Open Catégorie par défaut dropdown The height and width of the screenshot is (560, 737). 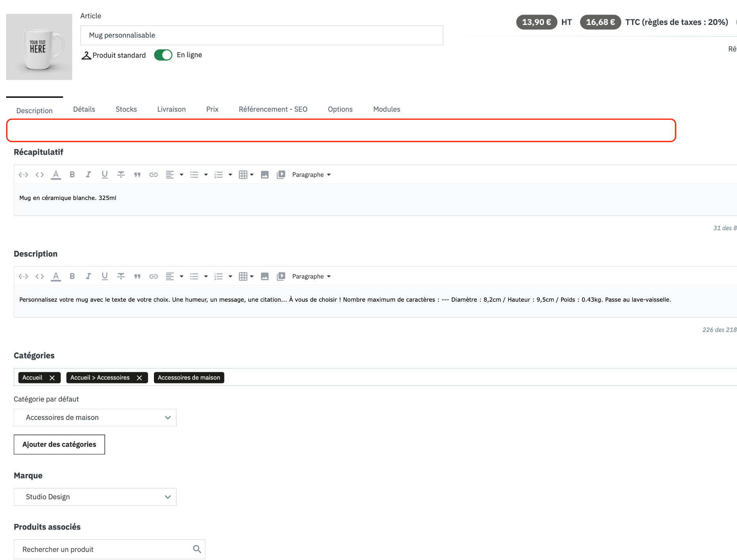95,418
